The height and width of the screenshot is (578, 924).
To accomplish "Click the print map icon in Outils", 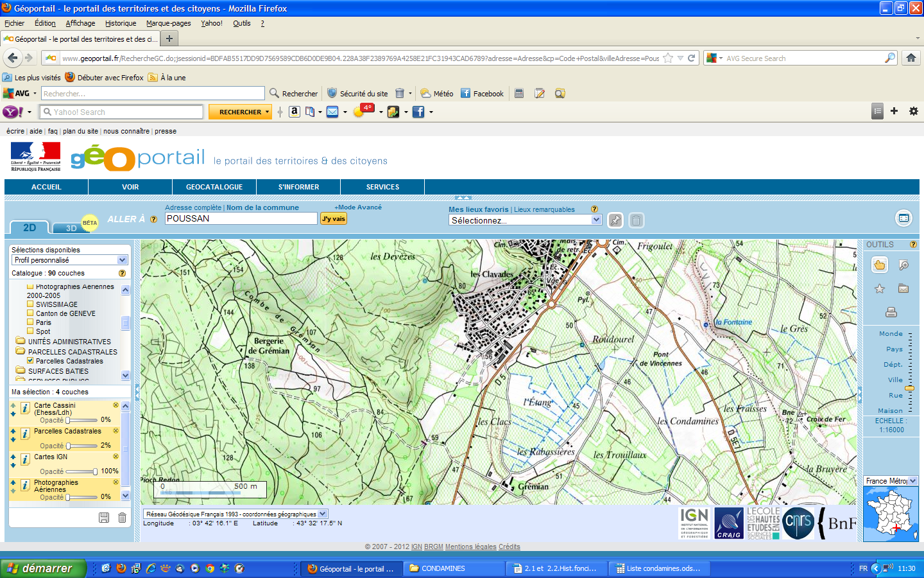I will pyautogui.click(x=891, y=312).
